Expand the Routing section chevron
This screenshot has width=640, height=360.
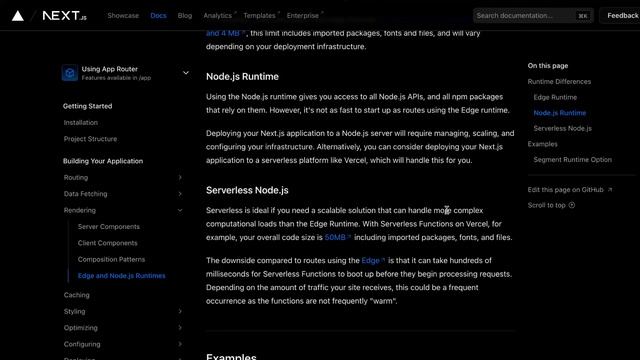180,178
